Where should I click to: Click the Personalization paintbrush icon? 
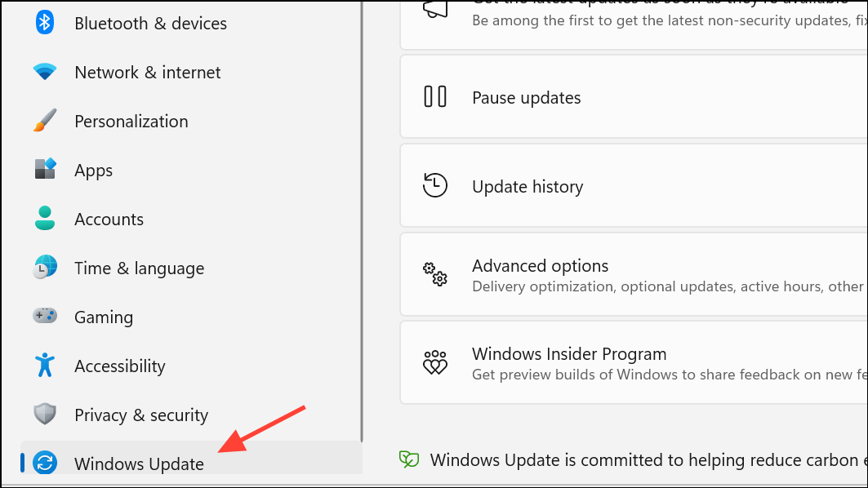(x=44, y=120)
